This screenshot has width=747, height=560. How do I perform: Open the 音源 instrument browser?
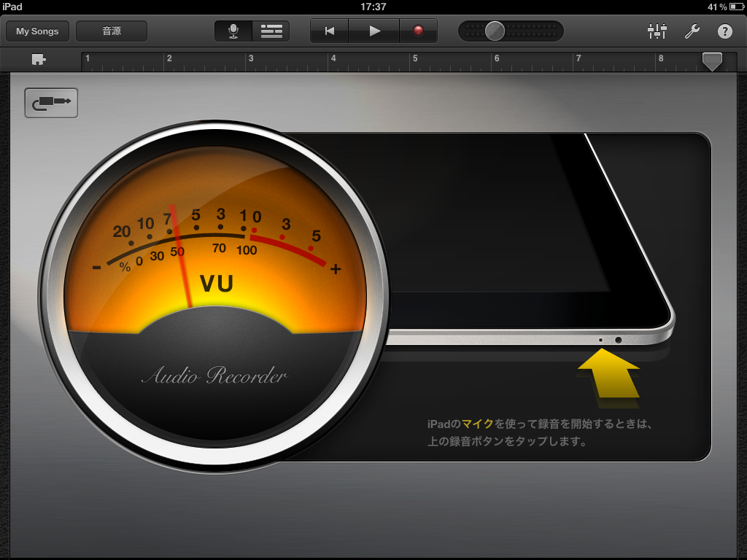coord(112,31)
